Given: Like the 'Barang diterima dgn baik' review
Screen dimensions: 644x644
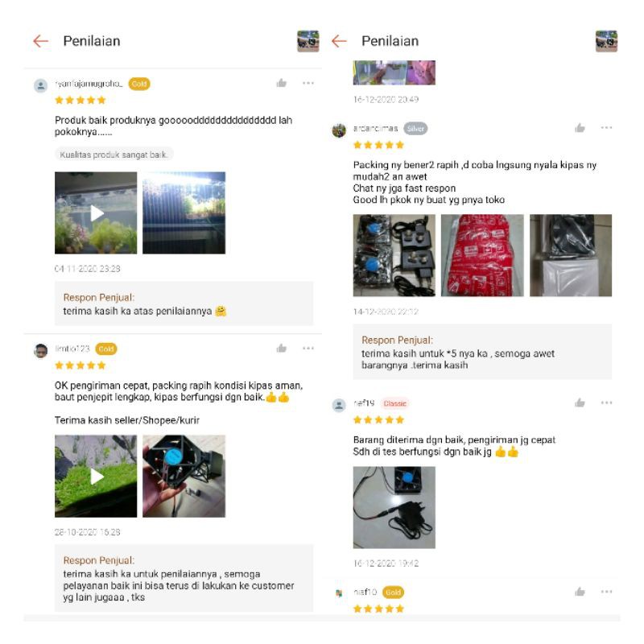Looking at the screenshot, I should (580, 403).
